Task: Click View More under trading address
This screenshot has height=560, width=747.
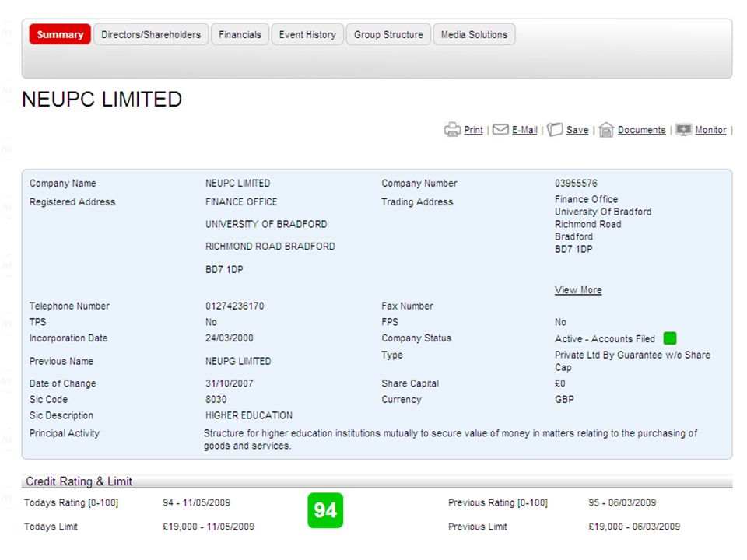Action: (x=578, y=290)
